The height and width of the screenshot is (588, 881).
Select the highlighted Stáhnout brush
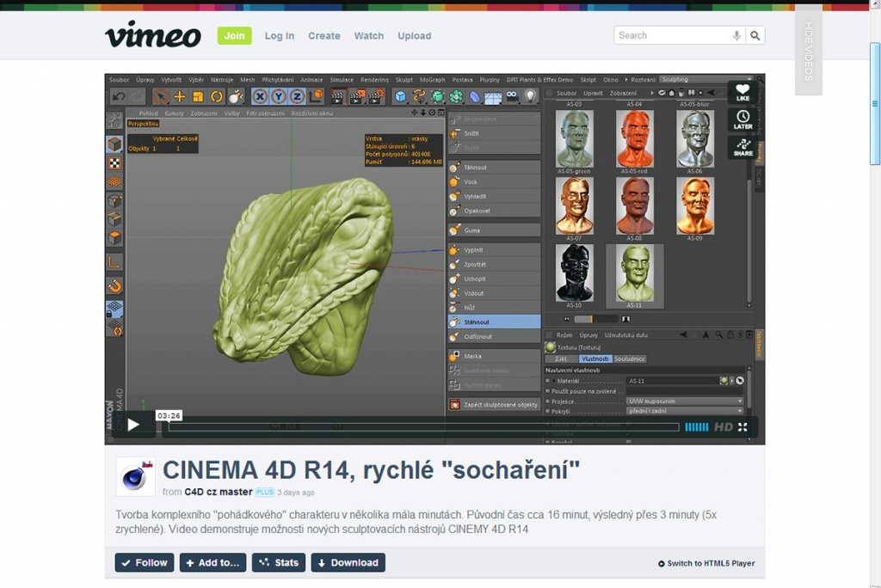click(x=495, y=322)
